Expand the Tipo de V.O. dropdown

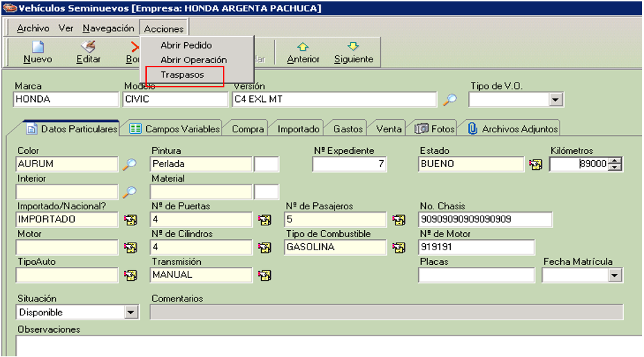pos(555,100)
